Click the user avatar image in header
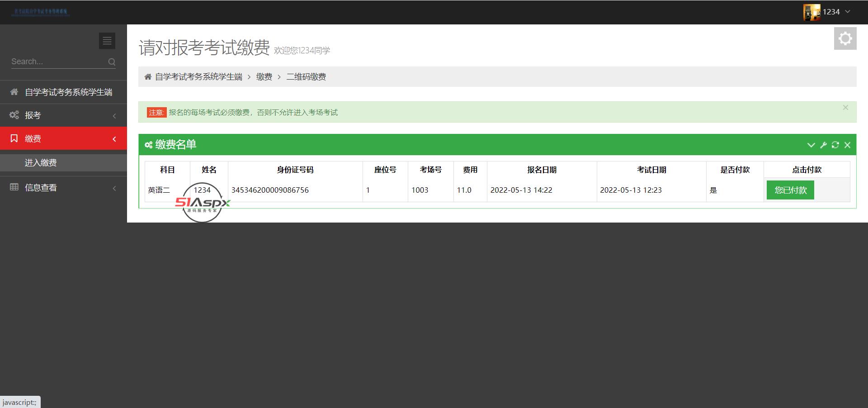 click(x=811, y=12)
